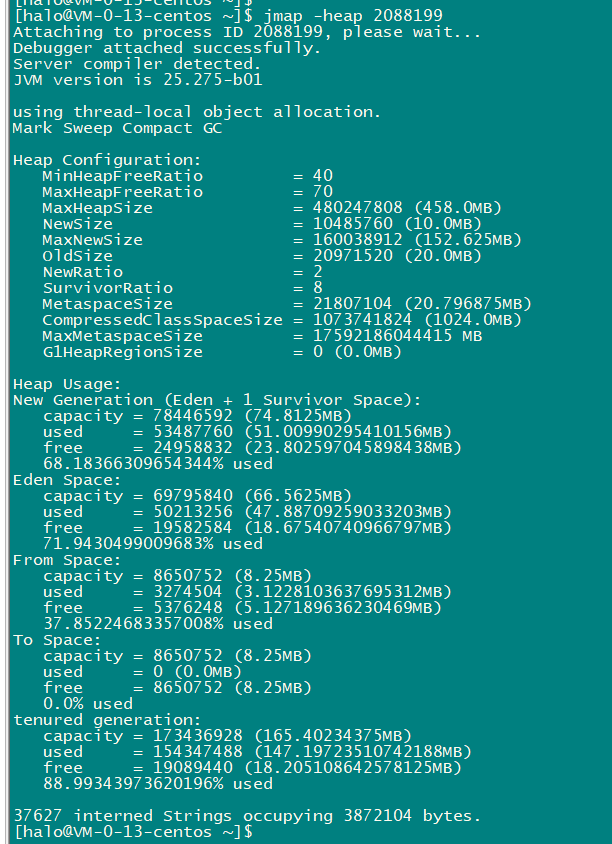Click the G1HeapRegionSize label

122,352
